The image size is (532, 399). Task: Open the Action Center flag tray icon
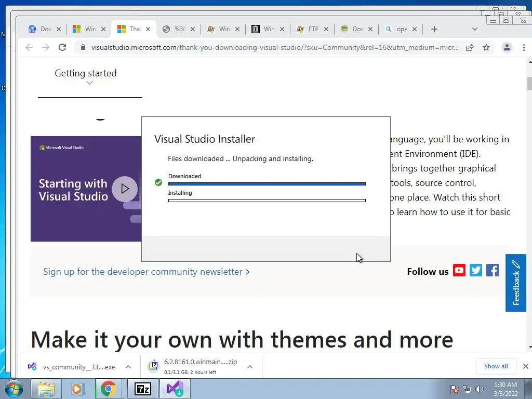(455, 389)
